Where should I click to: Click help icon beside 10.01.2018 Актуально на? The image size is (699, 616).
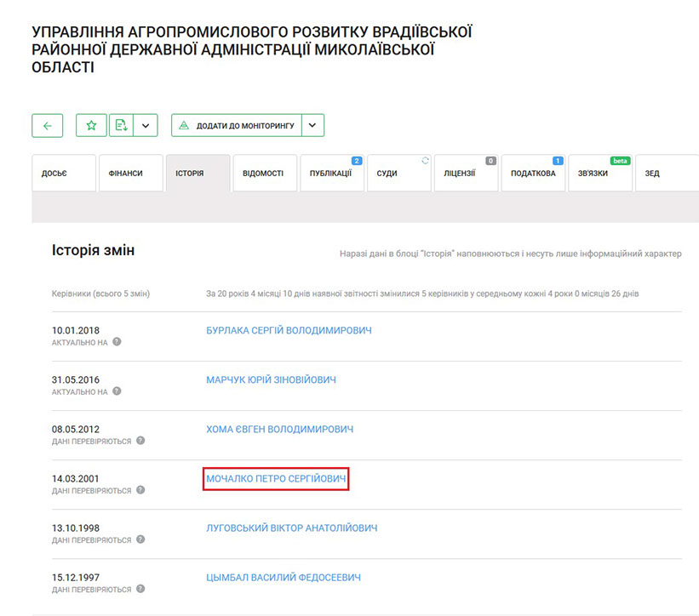pyautogui.click(x=117, y=342)
